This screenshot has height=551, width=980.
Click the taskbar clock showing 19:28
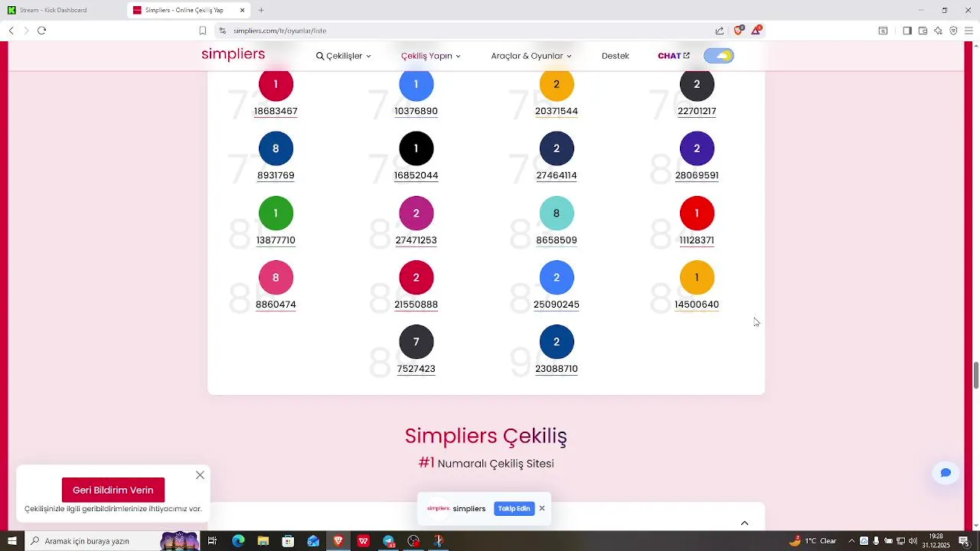coord(936,541)
